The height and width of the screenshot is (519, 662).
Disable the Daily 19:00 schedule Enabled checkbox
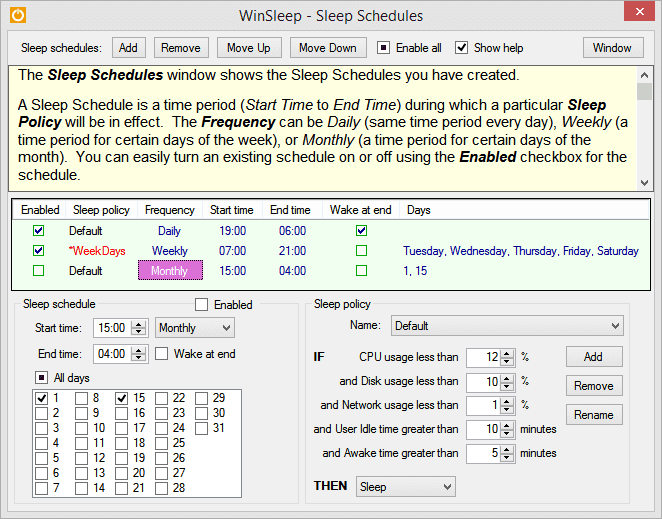[38, 231]
